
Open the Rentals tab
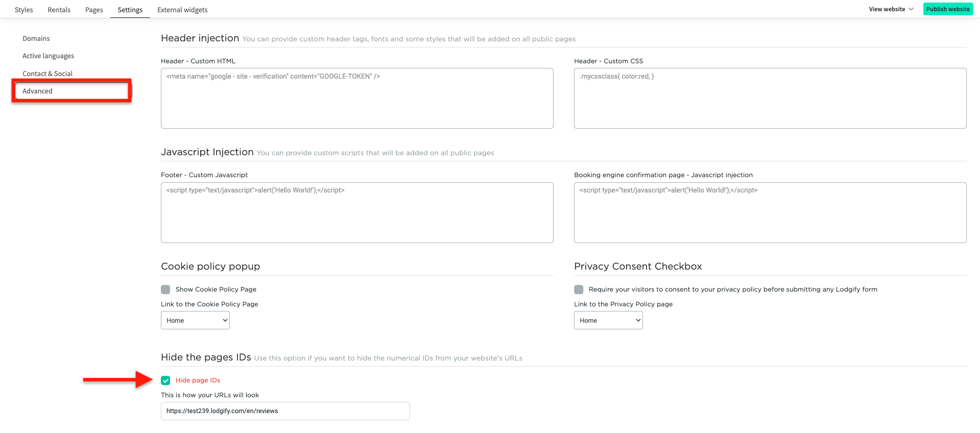point(59,9)
